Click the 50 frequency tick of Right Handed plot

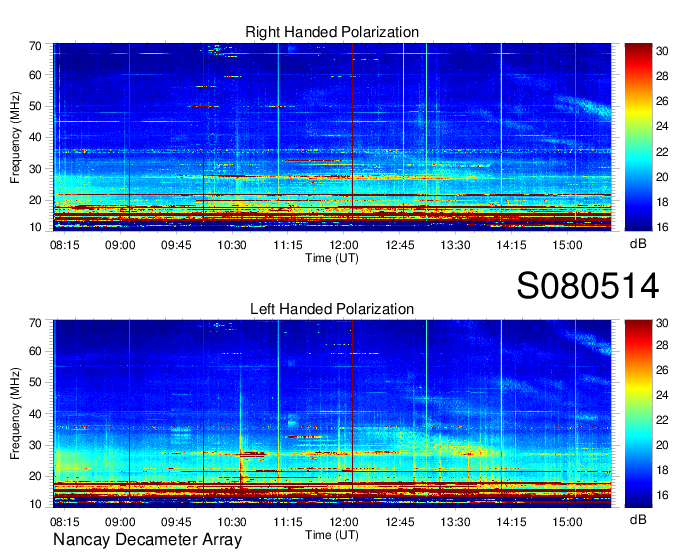coord(36,107)
